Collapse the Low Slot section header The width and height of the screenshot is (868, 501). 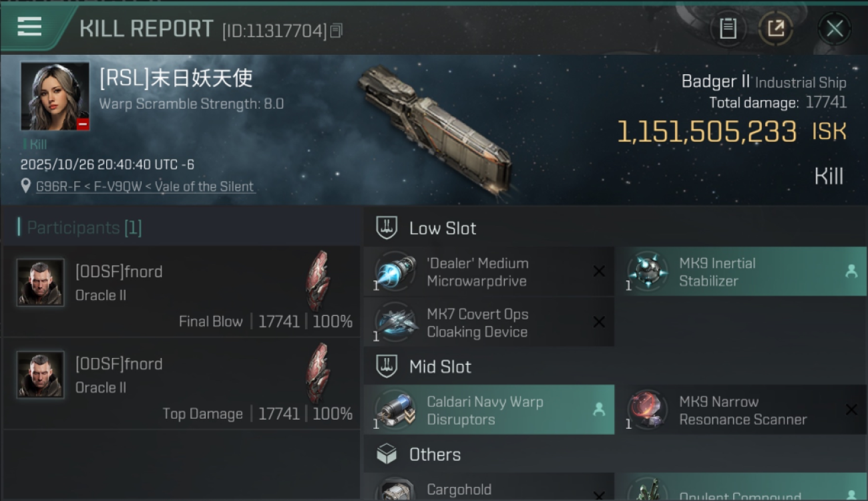click(x=615, y=228)
